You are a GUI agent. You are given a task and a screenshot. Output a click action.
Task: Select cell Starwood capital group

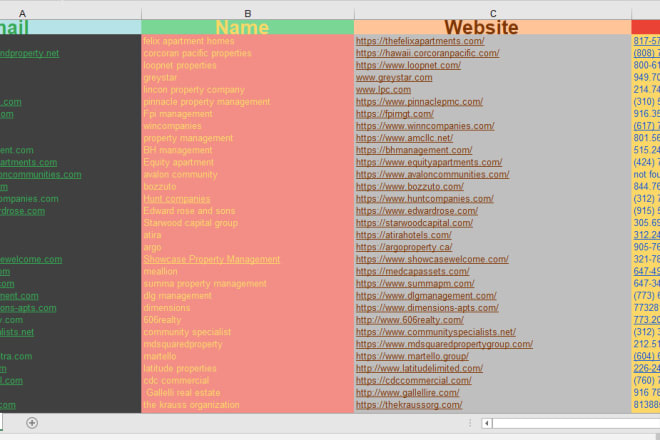248,223
